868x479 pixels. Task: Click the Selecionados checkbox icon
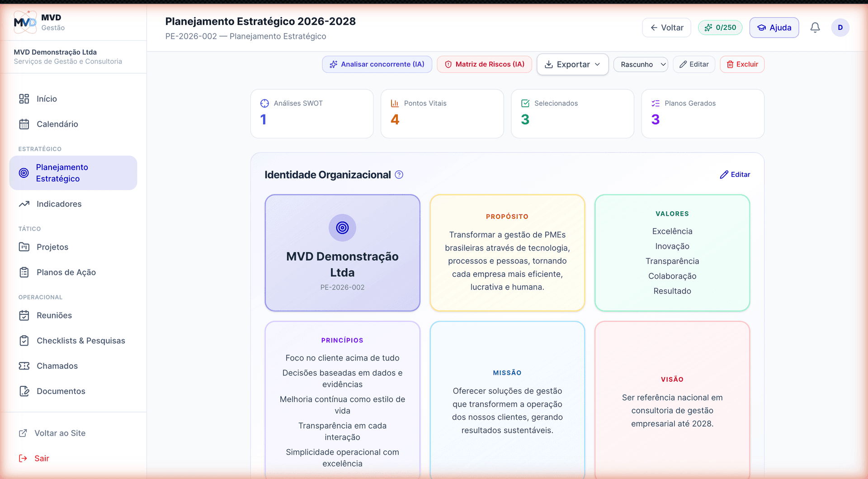525,103
